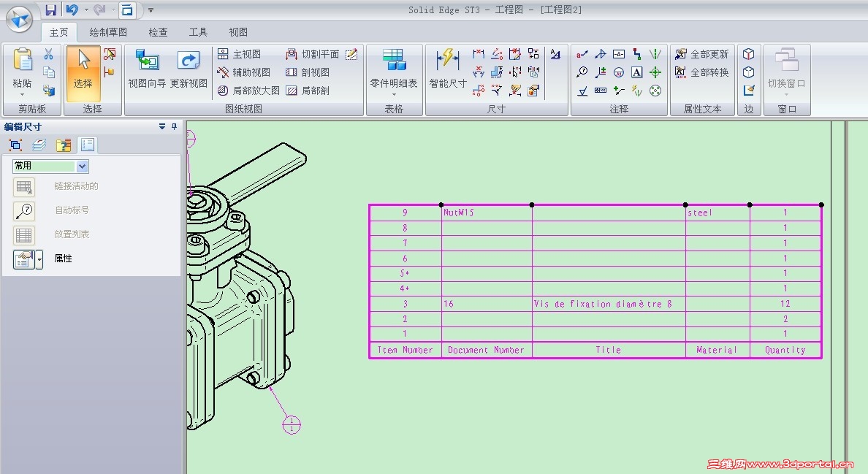Open the Solid Edge application button
The width and height of the screenshot is (868, 474).
coord(20,20)
